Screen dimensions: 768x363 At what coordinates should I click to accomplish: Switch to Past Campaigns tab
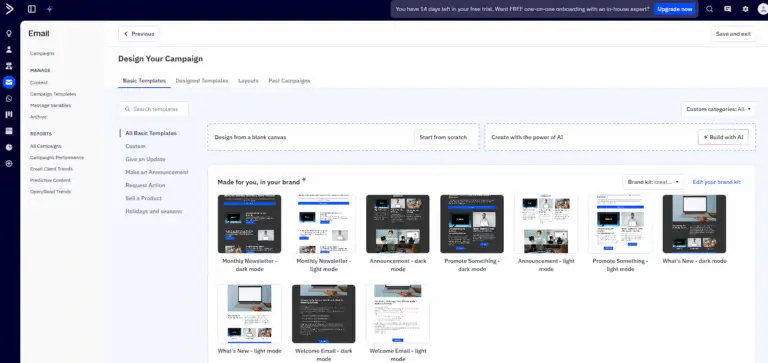289,81
